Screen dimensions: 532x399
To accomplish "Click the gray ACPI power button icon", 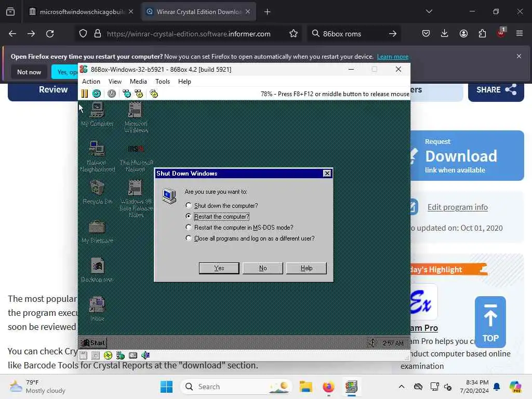I will tap(112, 94).
